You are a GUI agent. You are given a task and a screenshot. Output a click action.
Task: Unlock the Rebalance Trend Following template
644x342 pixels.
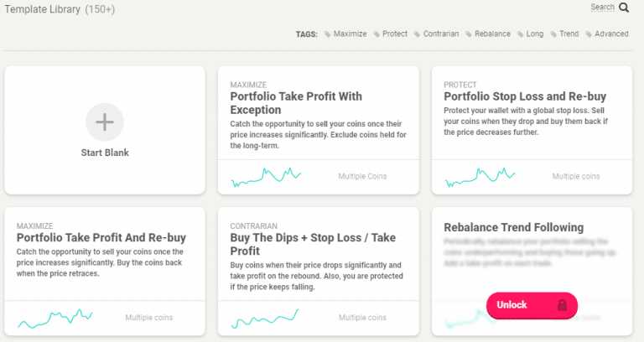(532, 305)
